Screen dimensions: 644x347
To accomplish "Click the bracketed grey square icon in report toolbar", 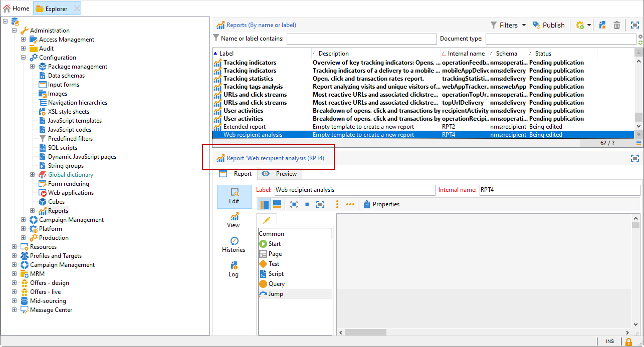I will click(320, 204).
